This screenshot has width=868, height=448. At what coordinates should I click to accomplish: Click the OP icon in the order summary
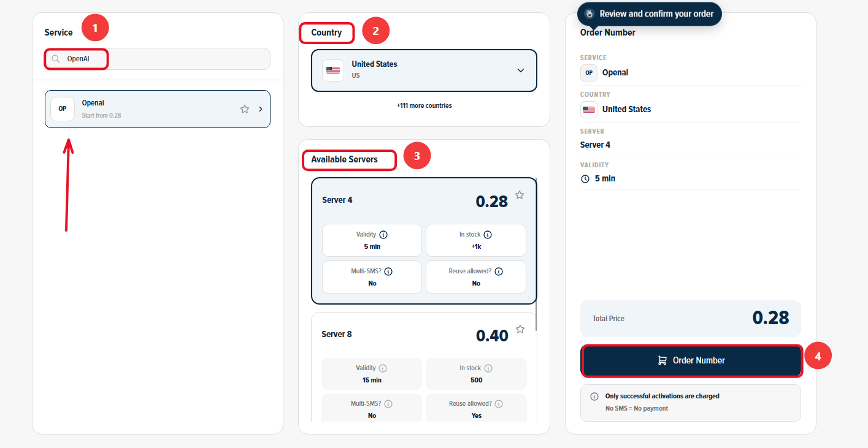click(x=589, y=72)
